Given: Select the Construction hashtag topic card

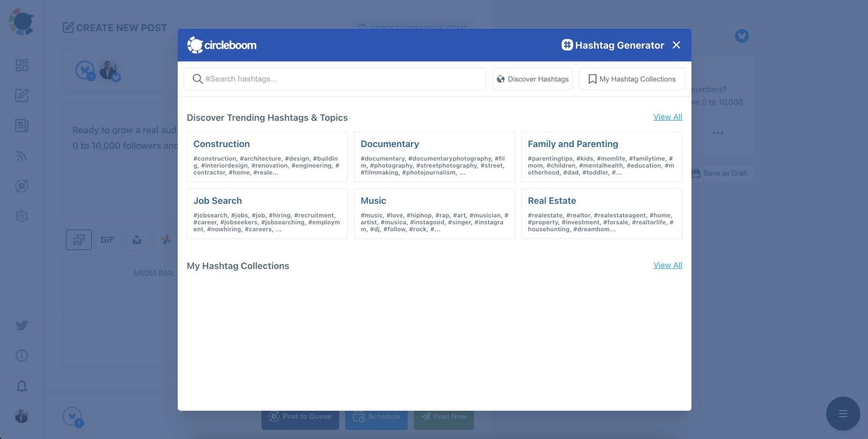Looking at the screenshot, I should point(267,157).
